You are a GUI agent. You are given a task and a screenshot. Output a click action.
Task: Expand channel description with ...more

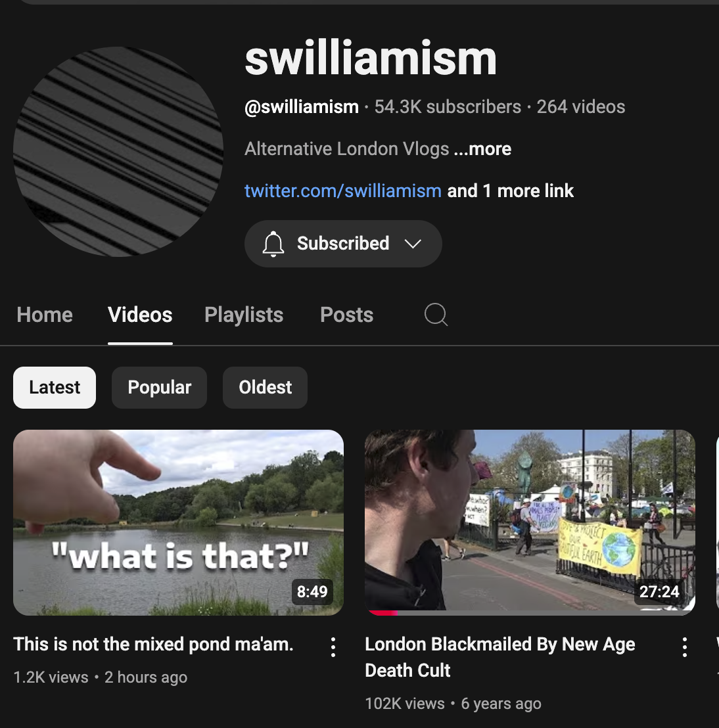[482, 149]
